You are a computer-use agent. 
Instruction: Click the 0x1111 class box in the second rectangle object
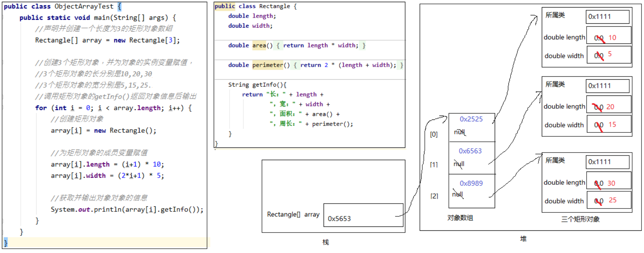click(608, 86)
